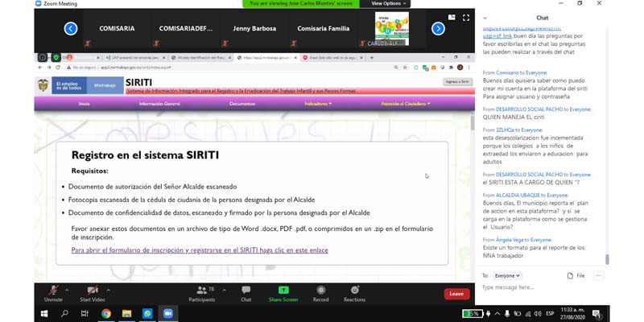Switch to Modelo identificación tab
The height and width of the screenshot is (322, 644).
click(x=201, y=57)
